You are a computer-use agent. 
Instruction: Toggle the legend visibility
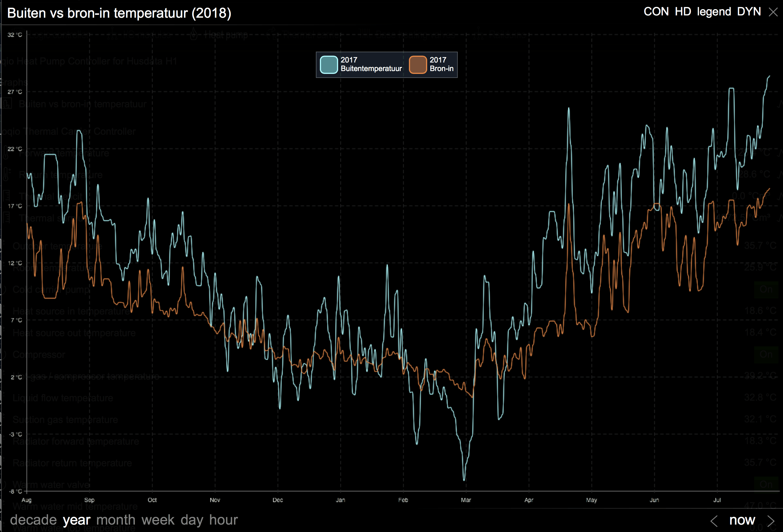pyautogui.click(x=714, y=12)
